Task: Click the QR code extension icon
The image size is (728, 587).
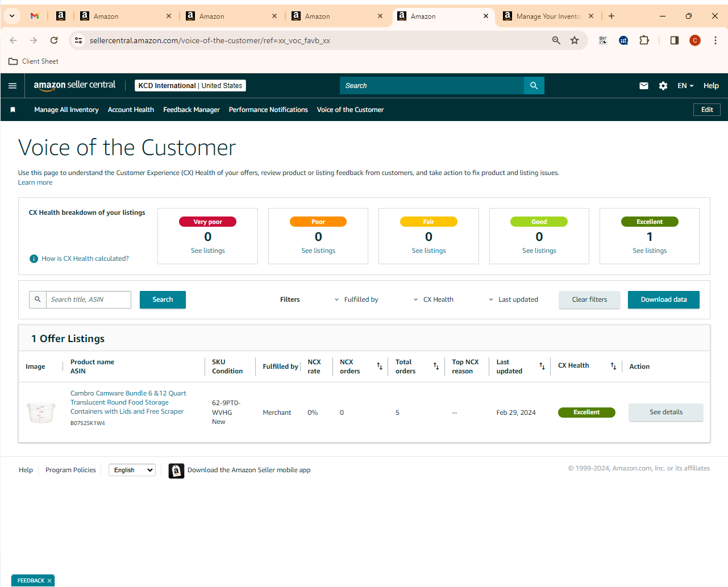Action: pos(603,40)
